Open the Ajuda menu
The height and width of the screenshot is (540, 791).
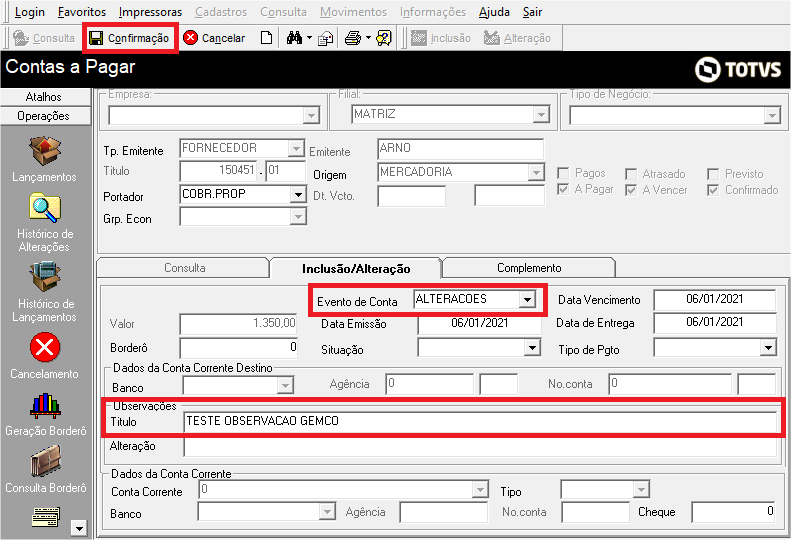tap(494, 12)
